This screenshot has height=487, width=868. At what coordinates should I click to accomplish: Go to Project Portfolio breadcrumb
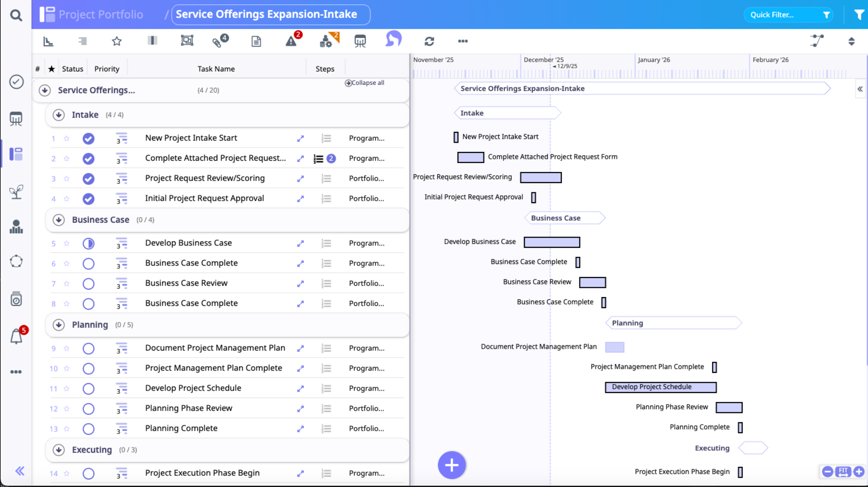pos(101,15)
